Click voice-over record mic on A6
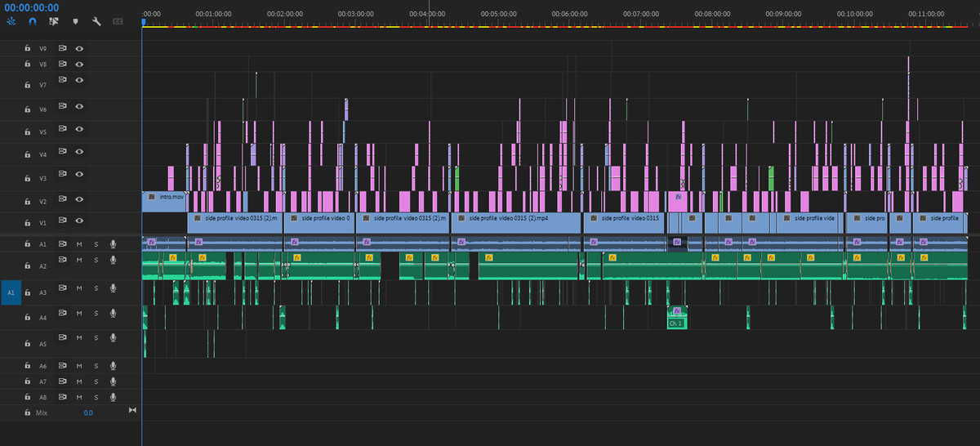The width and height of the screenshot is (980, 446). coord(114,366)
